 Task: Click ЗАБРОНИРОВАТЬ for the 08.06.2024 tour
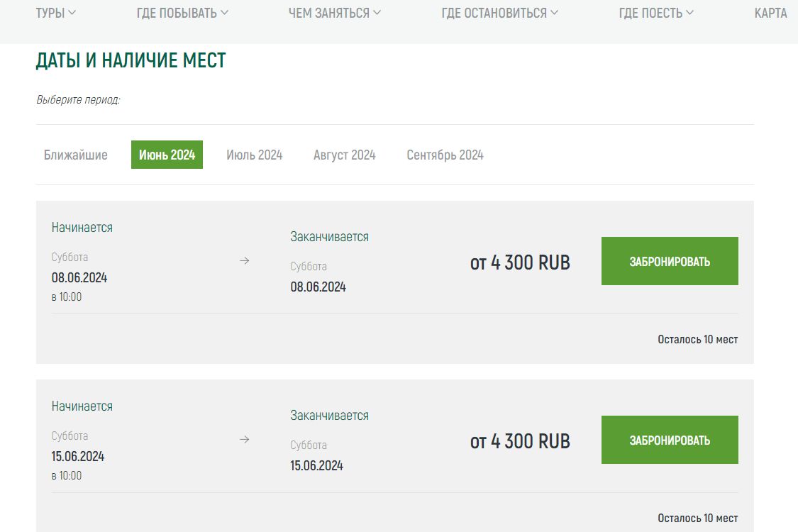point(670,261)
